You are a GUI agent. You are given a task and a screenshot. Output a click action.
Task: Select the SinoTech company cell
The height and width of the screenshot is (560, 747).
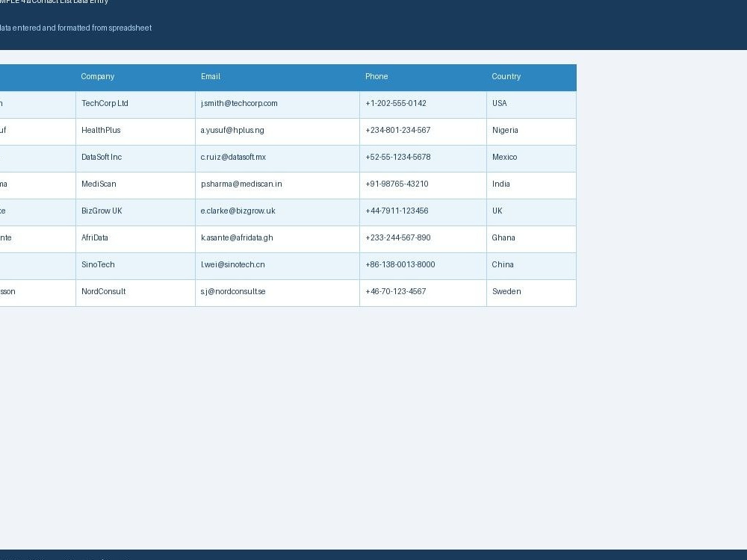tap(135, 266)
